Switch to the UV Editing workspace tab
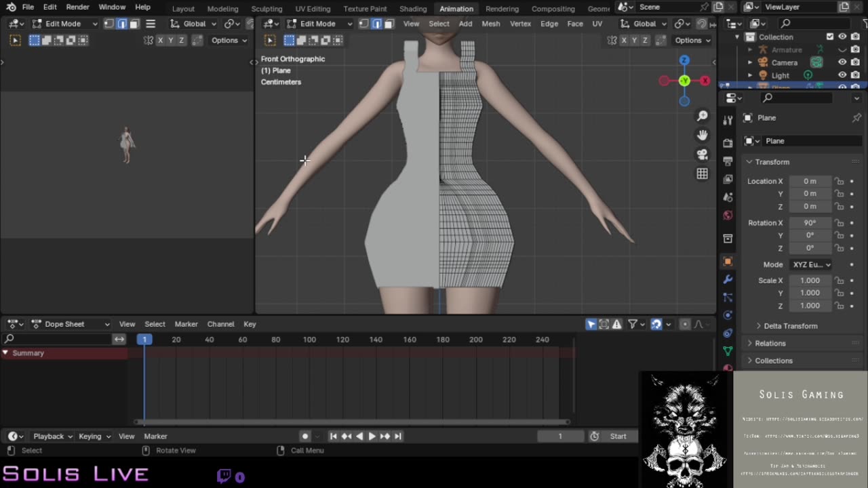The width and height of the screenshot is (868, 488). coord(313,9)
